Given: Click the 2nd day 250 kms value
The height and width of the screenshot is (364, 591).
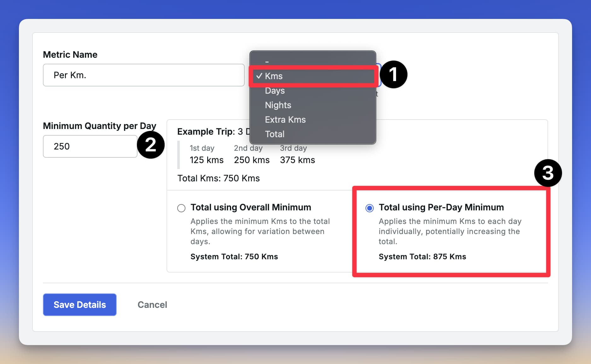Looking at the screenshot, I should click(x=252, y=160).
